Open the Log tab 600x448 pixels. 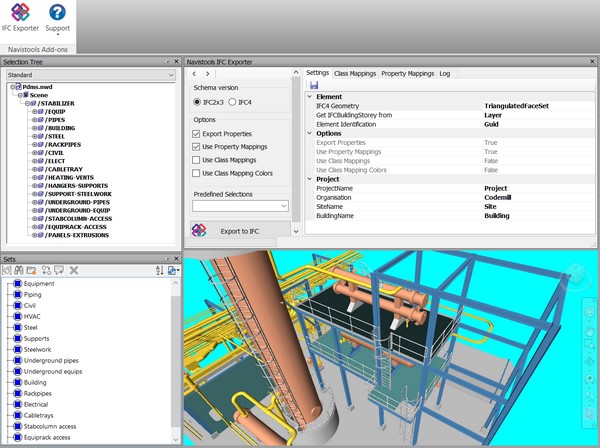click(445, 73)
